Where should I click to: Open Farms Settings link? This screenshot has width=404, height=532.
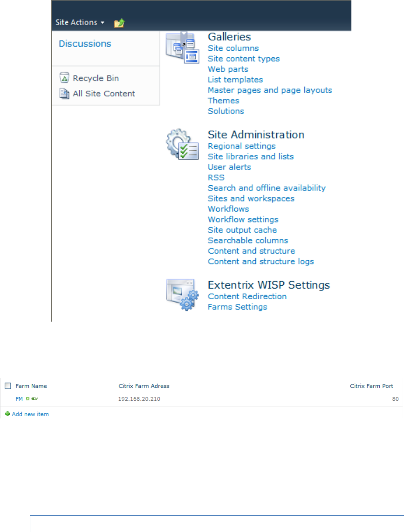point(237,307)
